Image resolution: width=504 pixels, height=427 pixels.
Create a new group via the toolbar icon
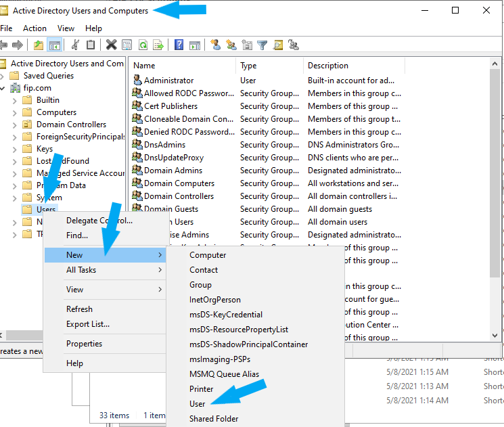click(231, 45)
